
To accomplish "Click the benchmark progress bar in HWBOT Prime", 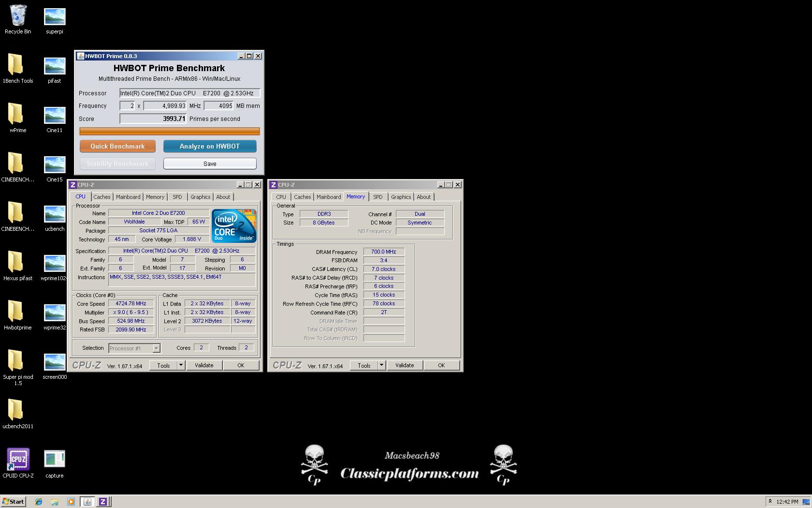I will pyautogui.click(x=170, y=131).
